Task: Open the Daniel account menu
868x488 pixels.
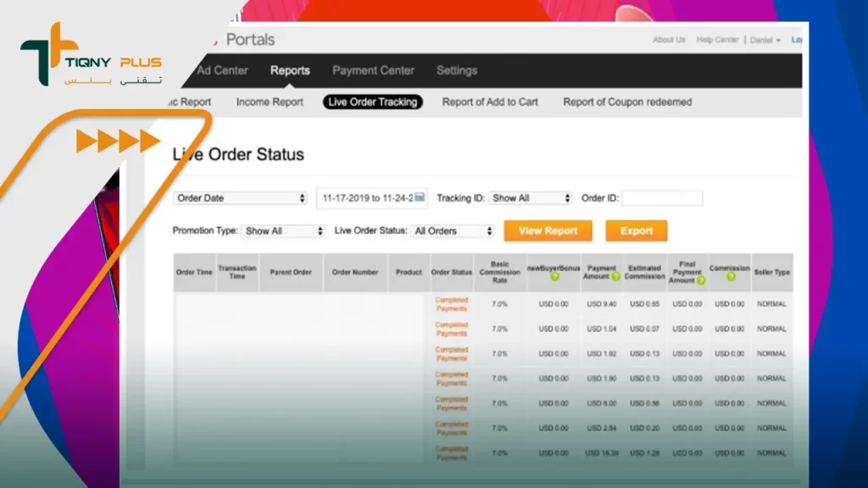Action: (765, 40)
